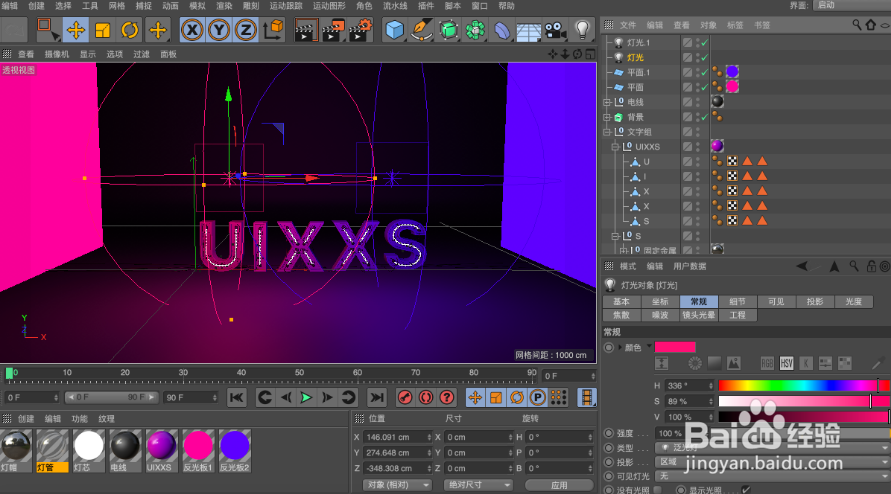891x494 pixels.
Task: Toggle layer visibility box of 电线
Action: click(x=687, y=102)
